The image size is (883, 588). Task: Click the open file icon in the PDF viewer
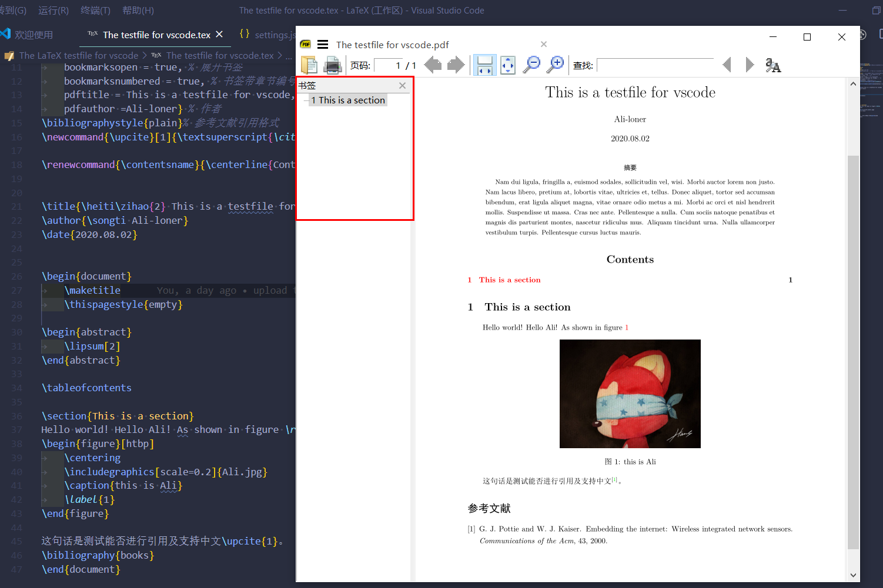click(x=308, y=65)
